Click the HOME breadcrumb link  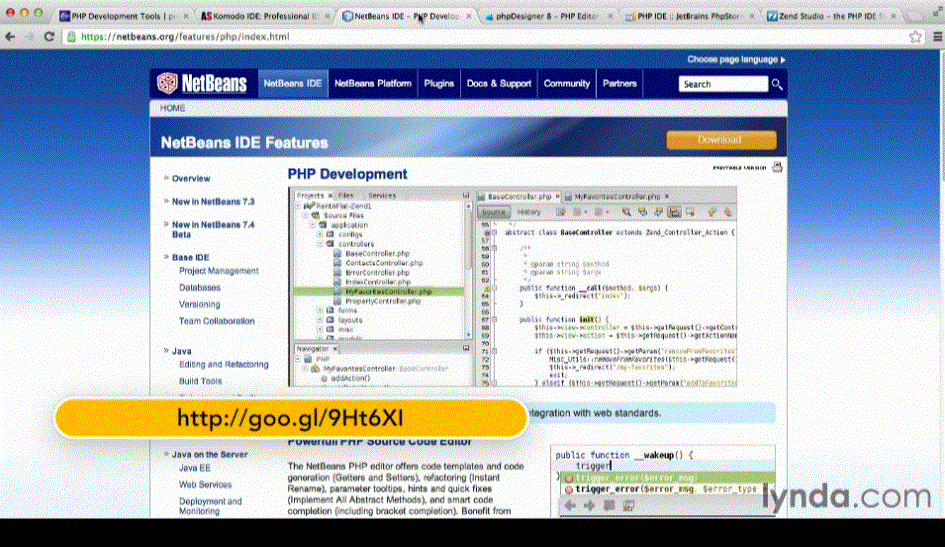(172, 108)
